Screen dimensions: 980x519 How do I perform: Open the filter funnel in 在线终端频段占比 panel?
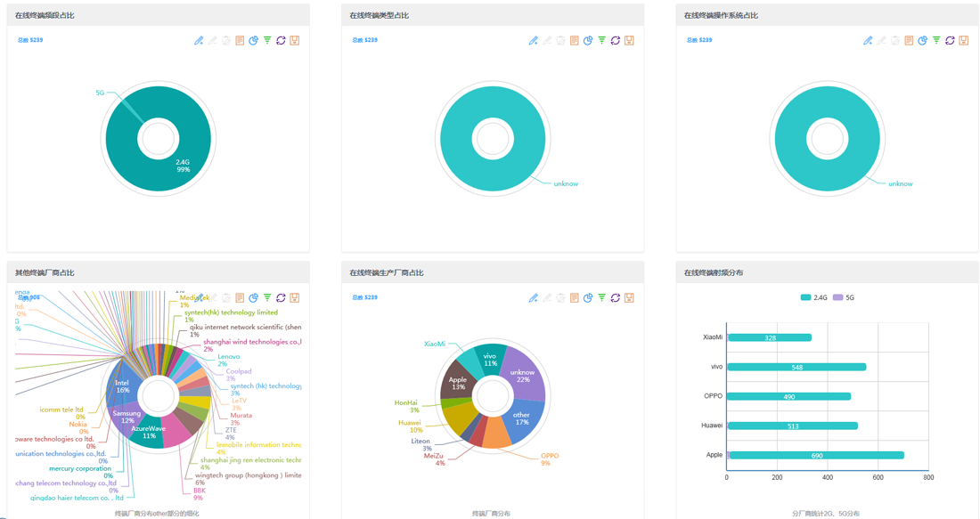pos(267,40)
